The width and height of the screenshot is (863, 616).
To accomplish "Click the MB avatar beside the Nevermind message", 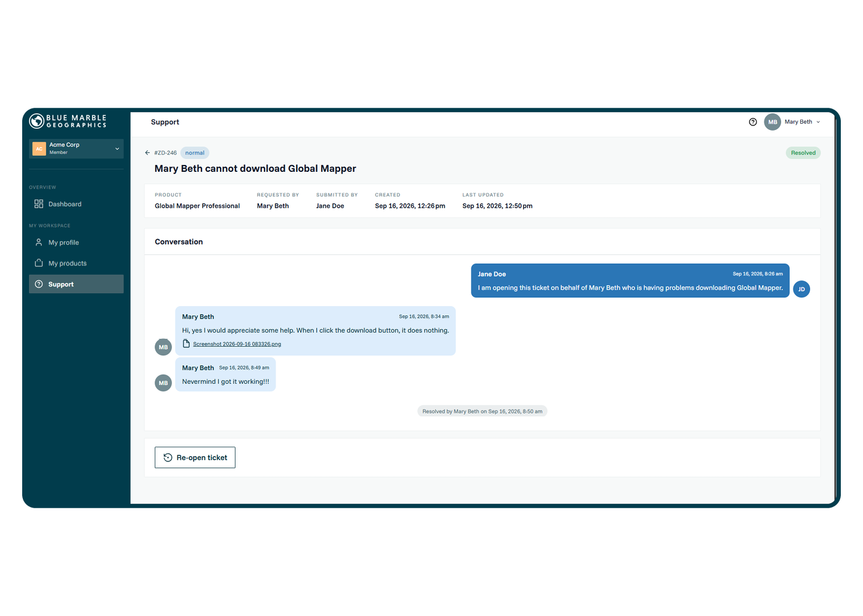I will pos(163,383).
